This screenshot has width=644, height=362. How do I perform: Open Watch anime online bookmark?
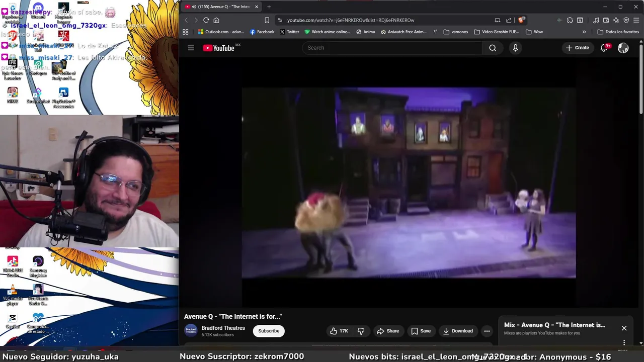pyautogui.click(x=327, y=32)
